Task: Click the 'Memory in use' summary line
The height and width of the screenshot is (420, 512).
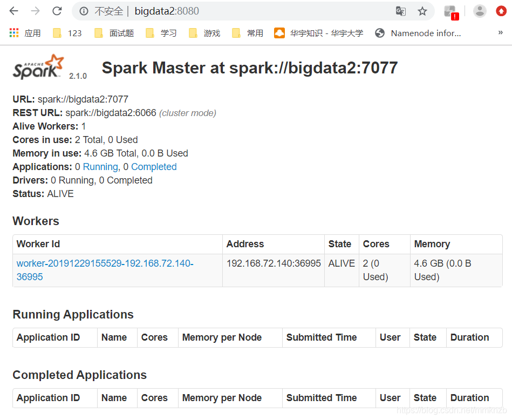Action: (100, 153)
